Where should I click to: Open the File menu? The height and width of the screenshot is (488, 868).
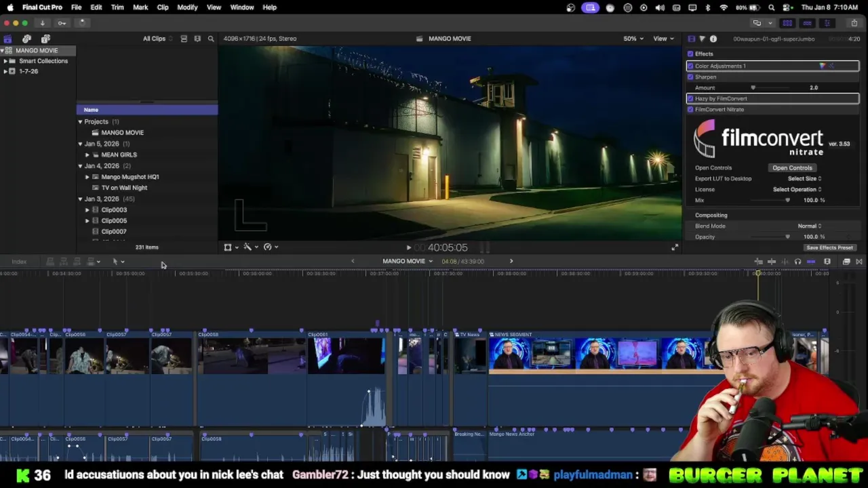point(76,7)
